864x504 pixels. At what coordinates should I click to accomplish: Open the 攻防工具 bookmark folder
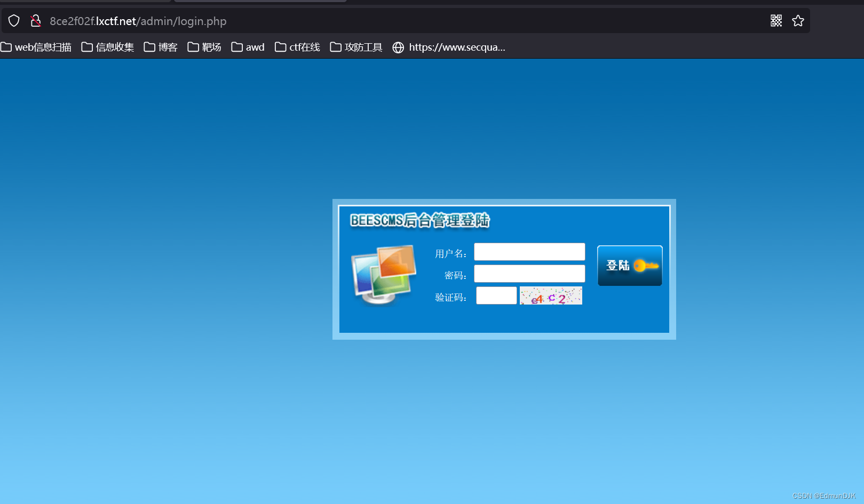(356, 47)
